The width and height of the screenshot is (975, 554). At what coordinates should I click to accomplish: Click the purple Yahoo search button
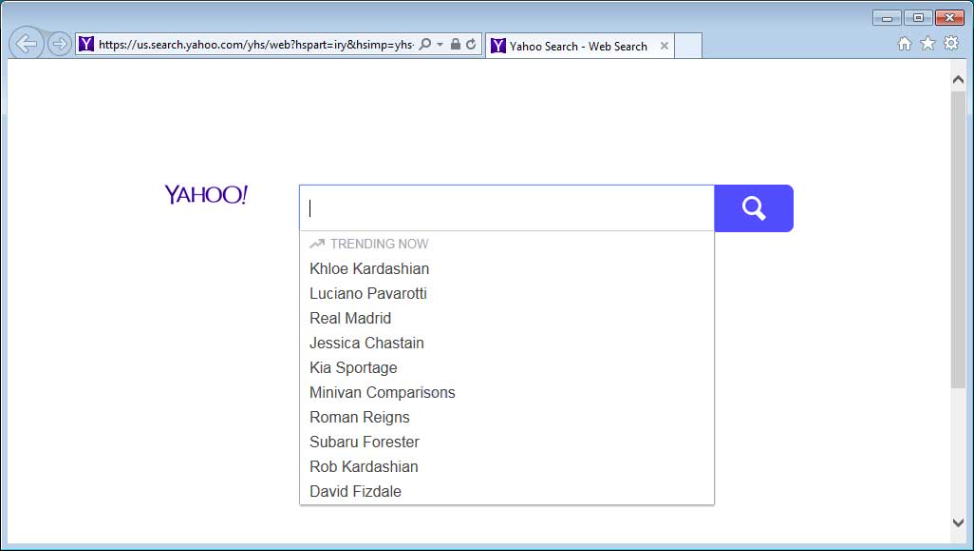(x=753, y=208)
